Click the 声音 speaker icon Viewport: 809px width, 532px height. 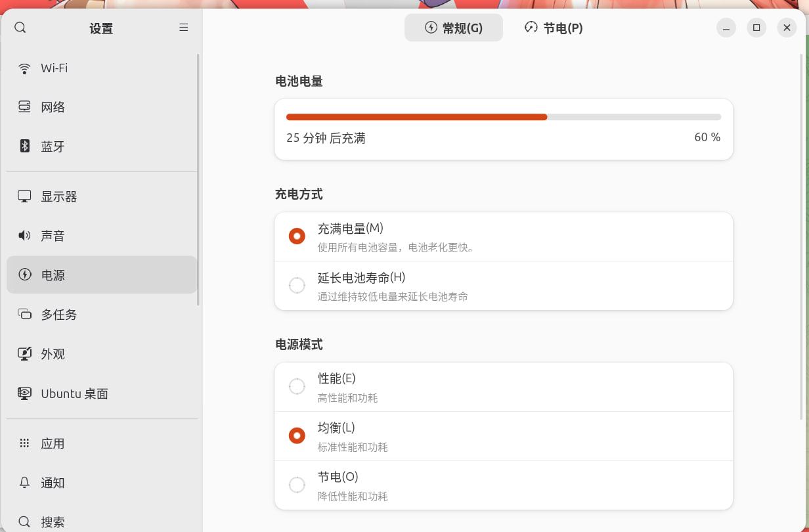tap(24, 236)
